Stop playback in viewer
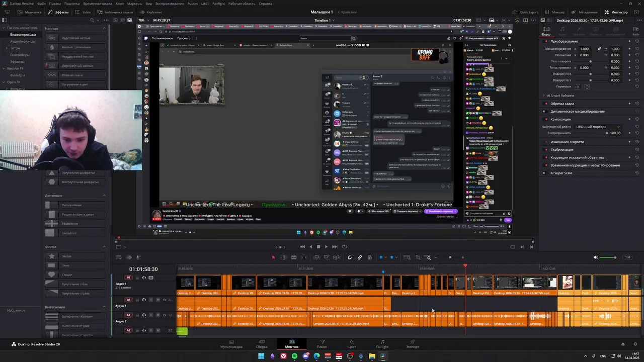 coord(318,247)
